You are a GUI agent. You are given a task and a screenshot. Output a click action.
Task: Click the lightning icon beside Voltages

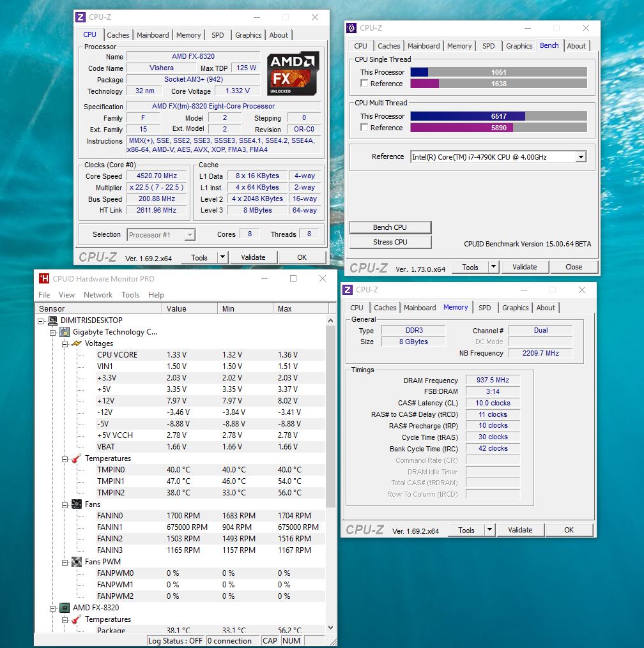click(x=77, y=343)
